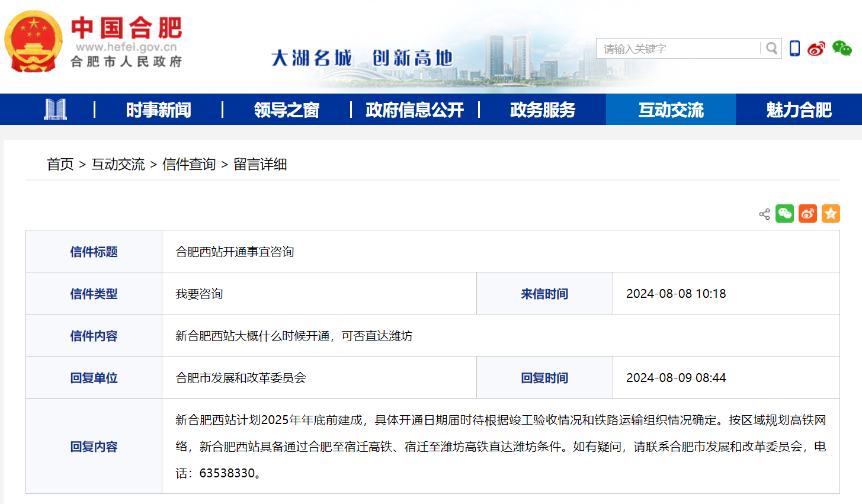
Task: Click the 合肥市人民政府 text under logo
Action: (126, 62)
